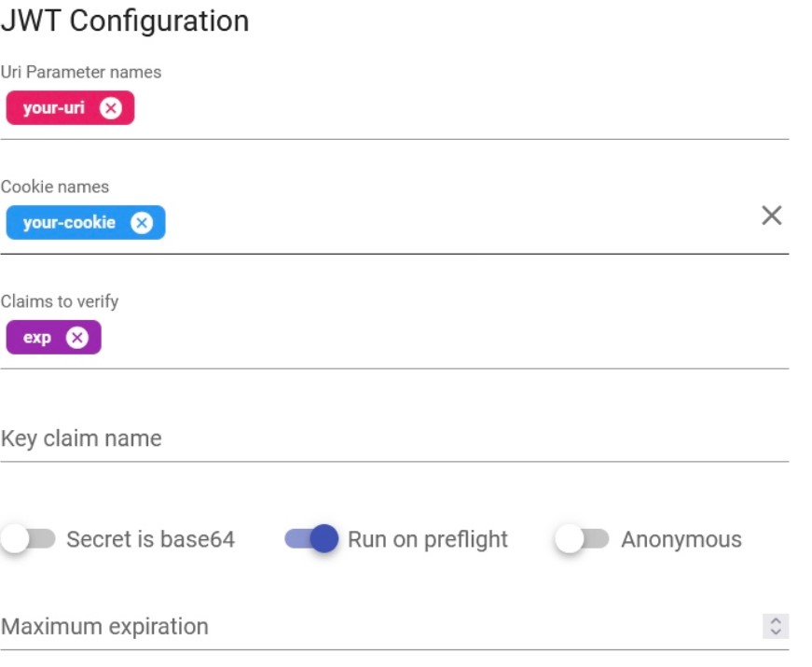
Task: Click the Run on preflight label text
Action: pyautogui.click(x=427, y=539)
